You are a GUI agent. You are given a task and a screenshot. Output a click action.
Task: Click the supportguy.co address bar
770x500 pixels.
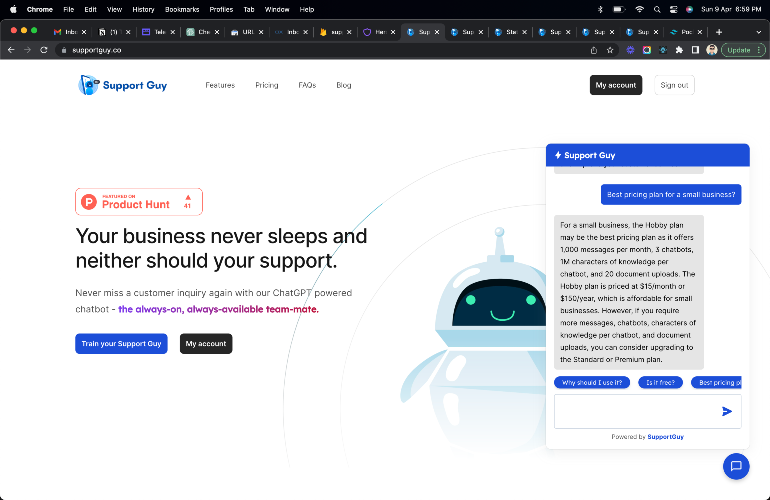click(322, 50)
